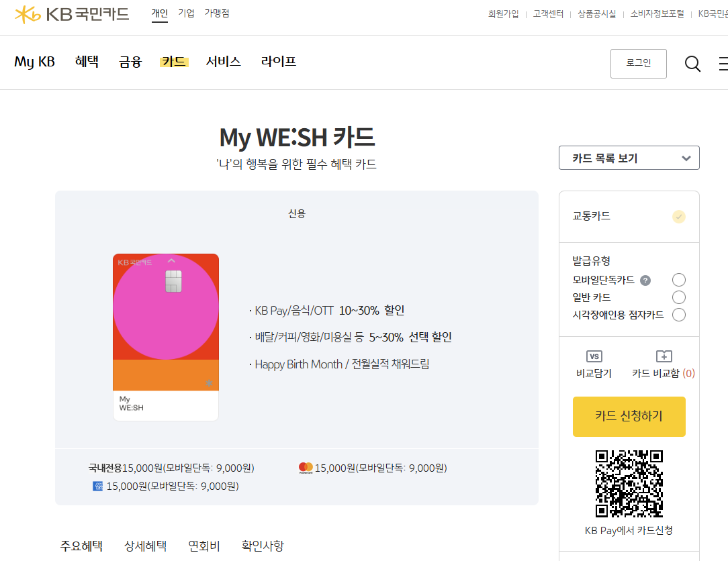This screenshot has height=561, width=728.
Task: Go to 주요혜택 tab
Action: 81,546
